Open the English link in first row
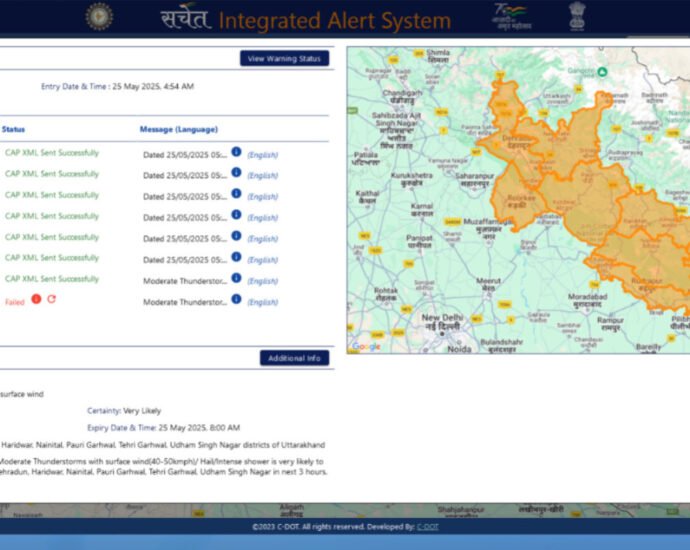This screenshot has width=690, height=550. point(262,155)
